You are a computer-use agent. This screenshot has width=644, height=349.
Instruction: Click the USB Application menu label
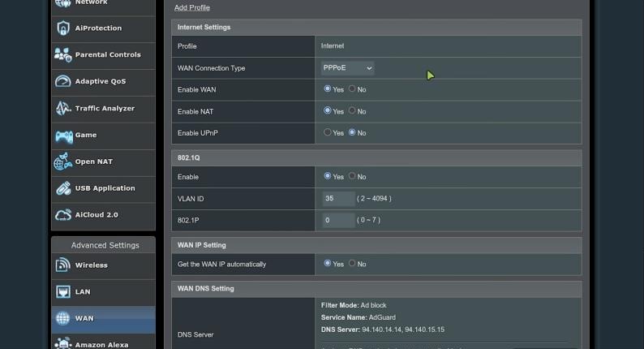pos(105,188)
